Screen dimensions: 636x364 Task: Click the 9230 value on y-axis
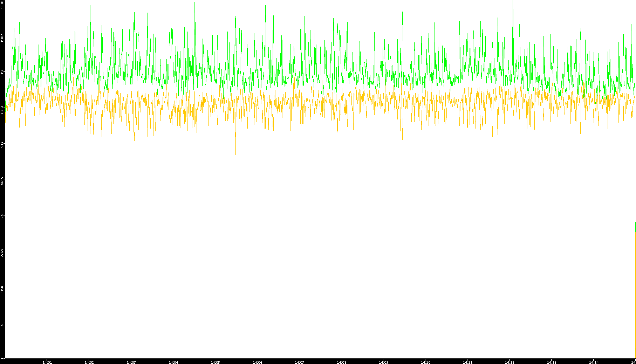2,4
